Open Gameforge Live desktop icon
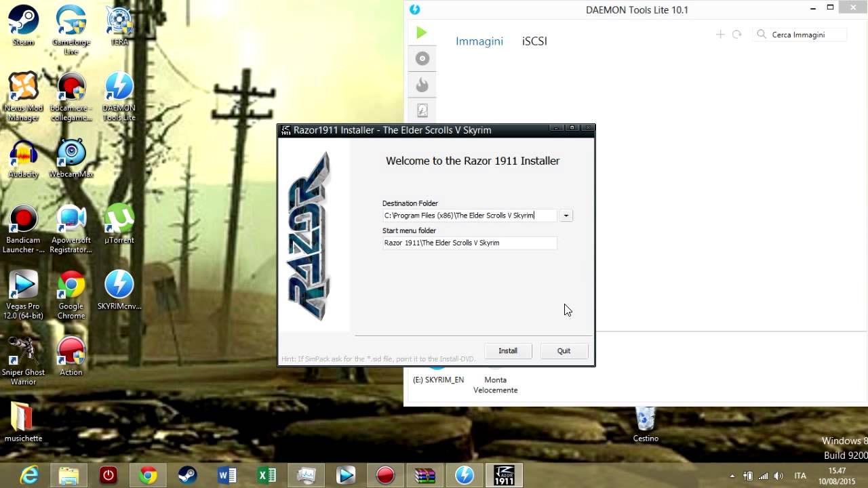 pyautogui.click(x=71, y=30)
